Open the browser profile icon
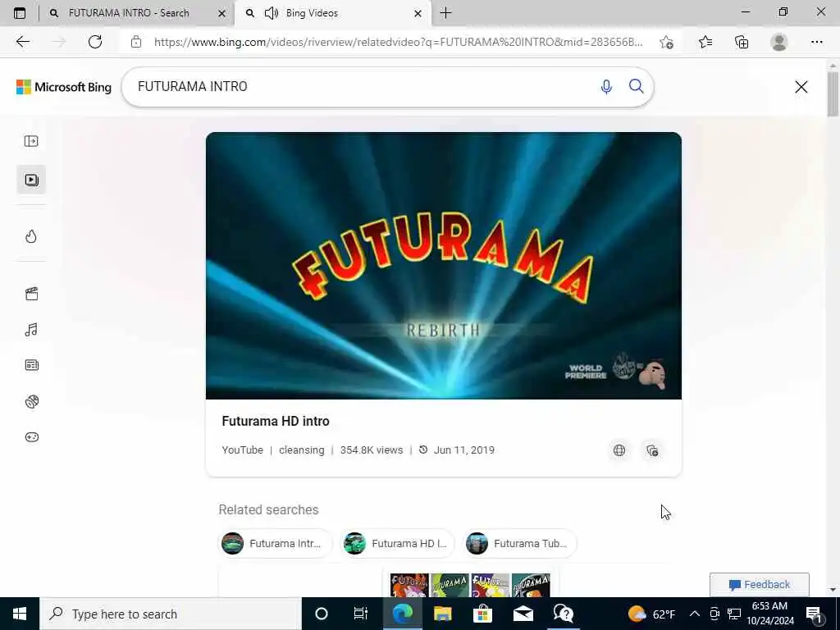This screenshot has width=840, height=630. (779, 42)
